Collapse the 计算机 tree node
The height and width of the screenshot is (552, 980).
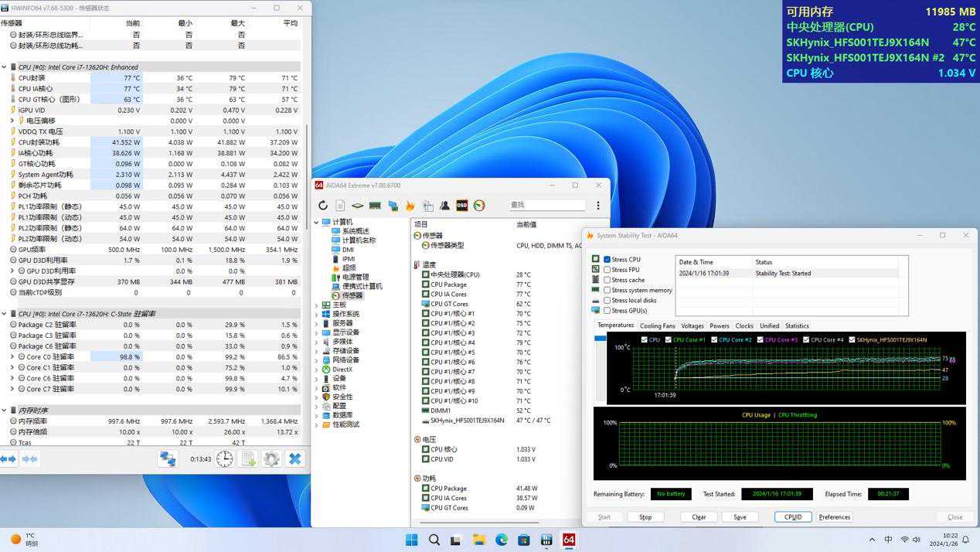click(x=316, y=223)
